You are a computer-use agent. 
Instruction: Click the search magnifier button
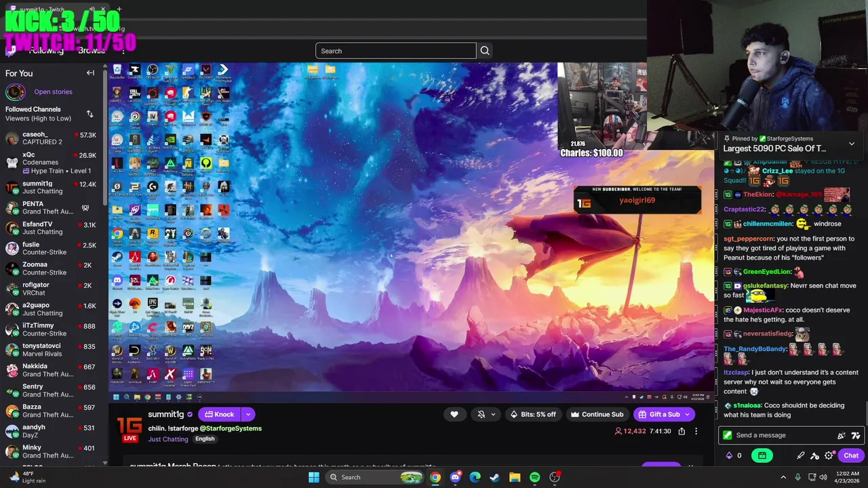click(x=485, y=51)
